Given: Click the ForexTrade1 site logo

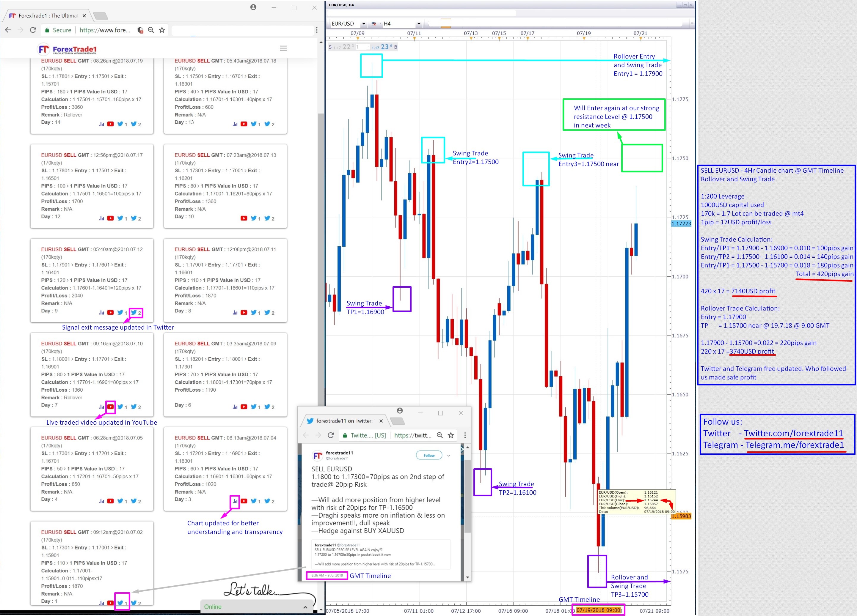Looking at the screenshot, I should (67, 50).
